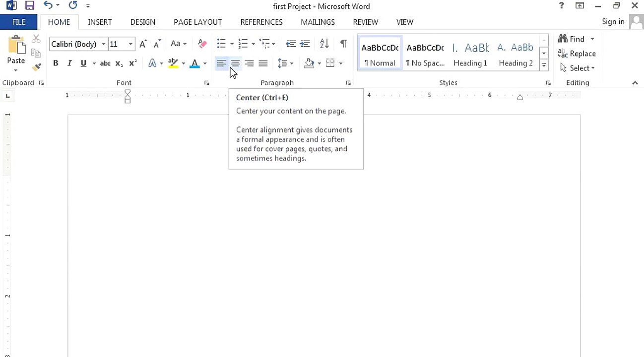Open the Select dropdown in Editing group
Image resolution: width=644 pixels, height=357 pixels.
(x=578, y=68)
